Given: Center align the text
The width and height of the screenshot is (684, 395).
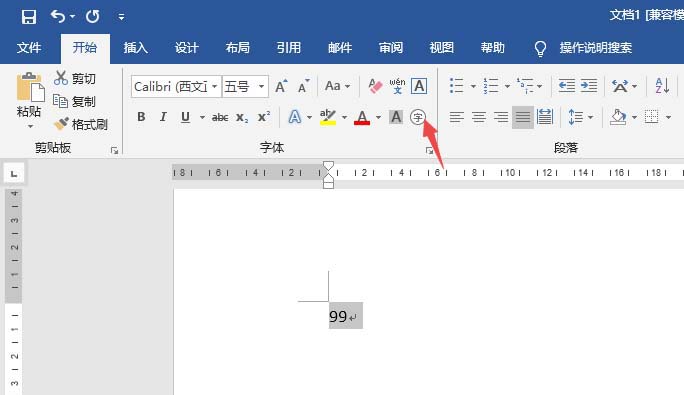Looking at the screenshot, I should pos(479,117).
